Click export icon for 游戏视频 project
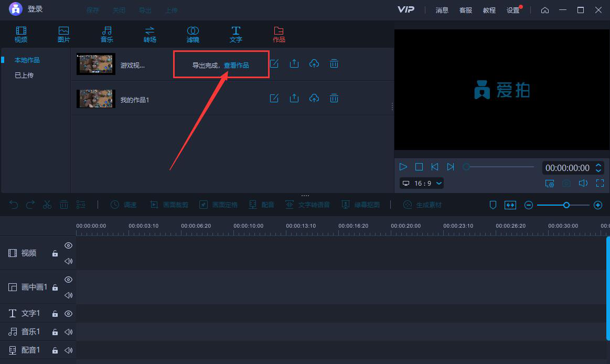The image size is (610, 364). tap(294, 63)
